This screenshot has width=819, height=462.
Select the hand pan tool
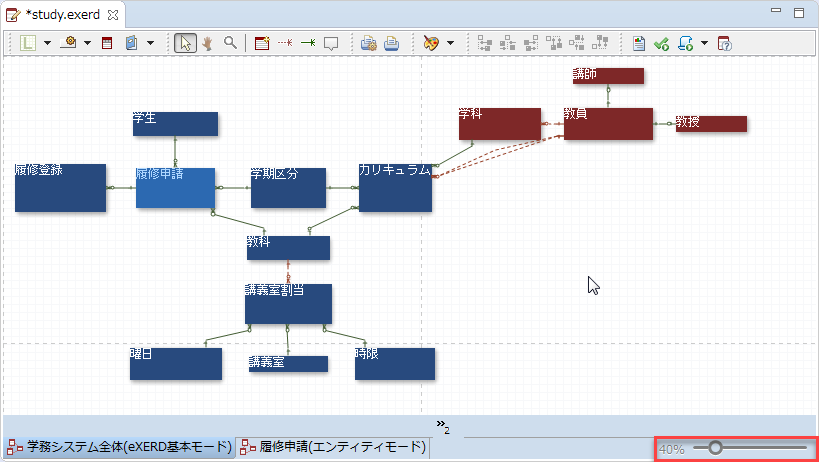click(208, 43)
